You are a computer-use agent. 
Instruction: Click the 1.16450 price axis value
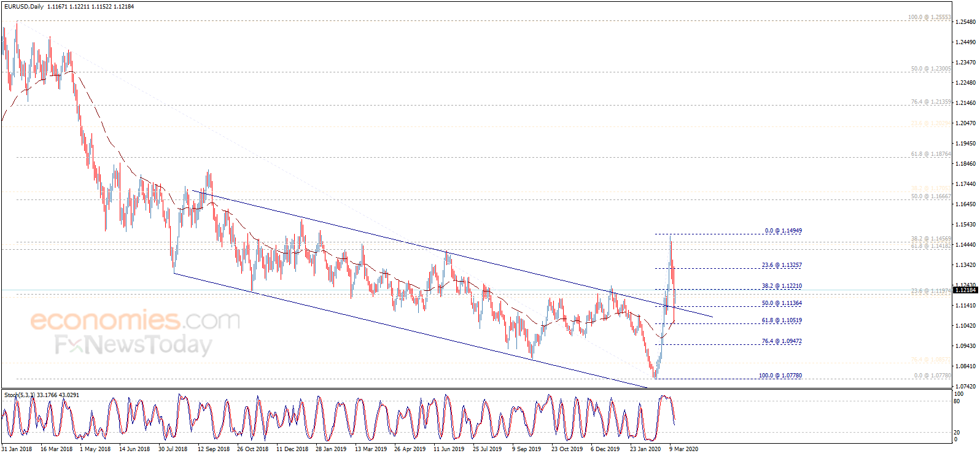966,204
